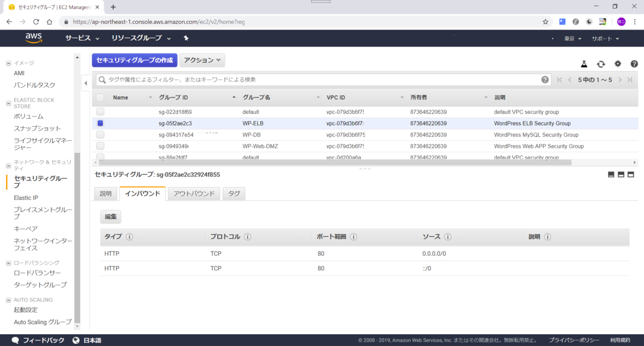Collapse the イメージ sidebar section
The width and height of the screenshot is (644, 346).
coord(8,63)
